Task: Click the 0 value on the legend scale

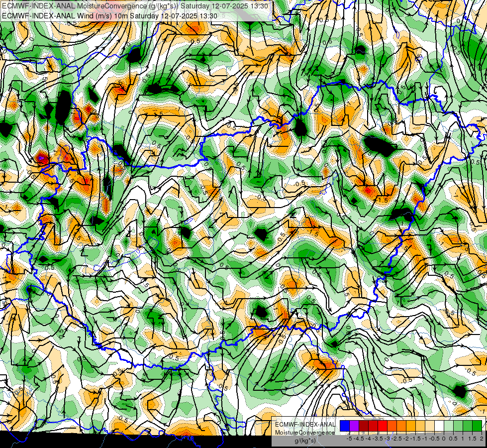Action: pos(444,439)
